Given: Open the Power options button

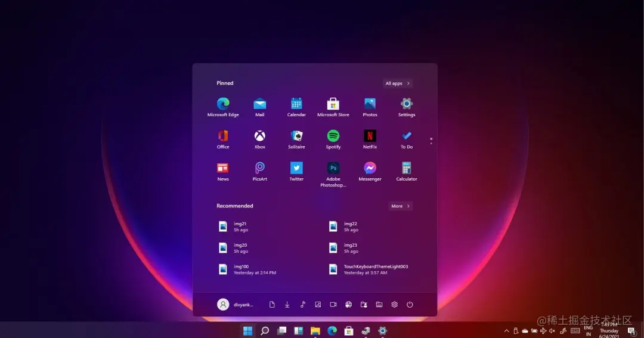Looking at the screenshot, I should coord(410,305).
